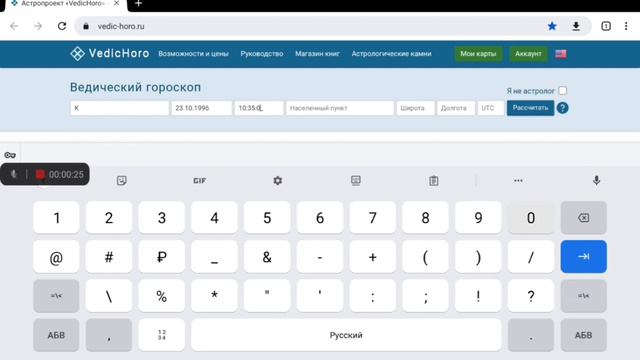This screenshot has width=640, height=360.
Task: Reload the vedic-horo.ru page
Action: coord(62,26)
